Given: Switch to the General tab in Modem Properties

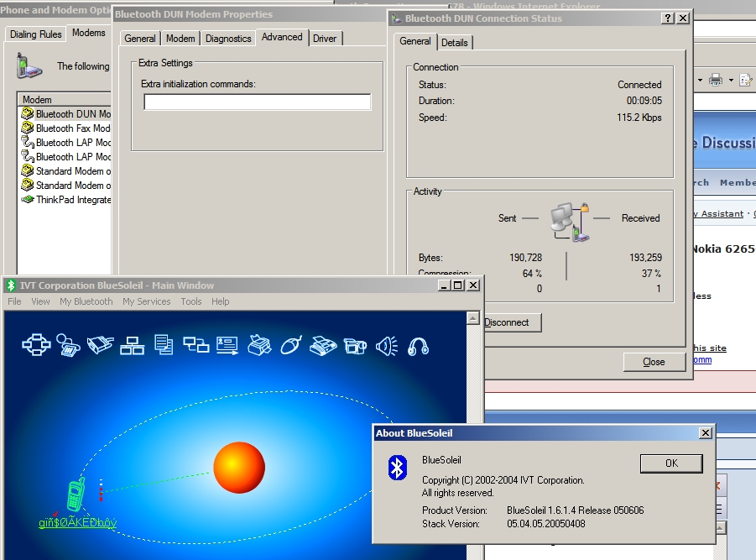Looking at the screenshot, I should click(140, 39).
